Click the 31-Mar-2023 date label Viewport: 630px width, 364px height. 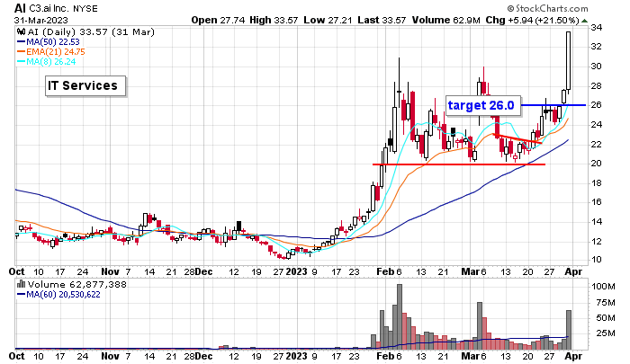[41, 20]
